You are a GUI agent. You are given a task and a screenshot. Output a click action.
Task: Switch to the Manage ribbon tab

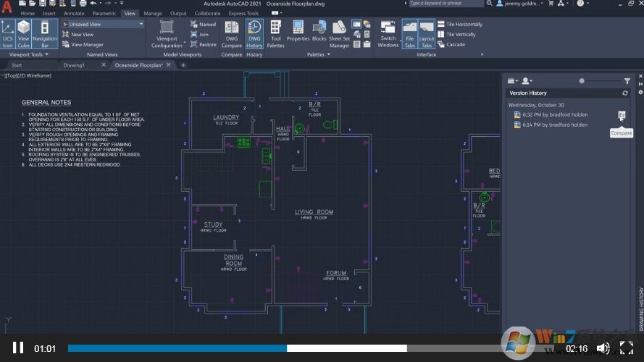pos(153,13)
